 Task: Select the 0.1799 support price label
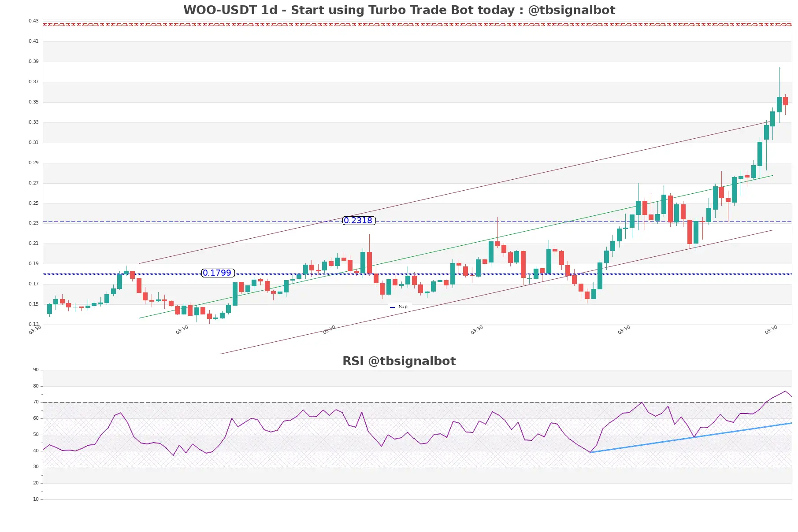point(218,273)
